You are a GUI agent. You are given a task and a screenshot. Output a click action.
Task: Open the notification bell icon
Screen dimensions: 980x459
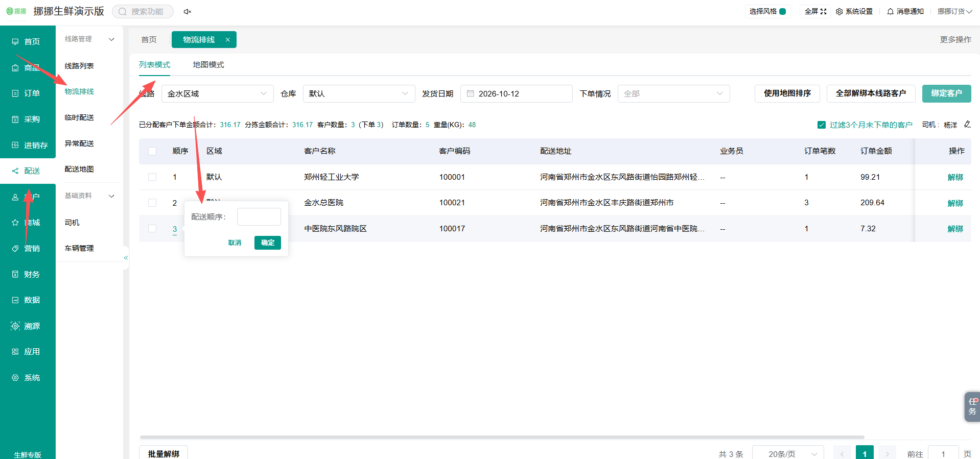click(891, 11)
